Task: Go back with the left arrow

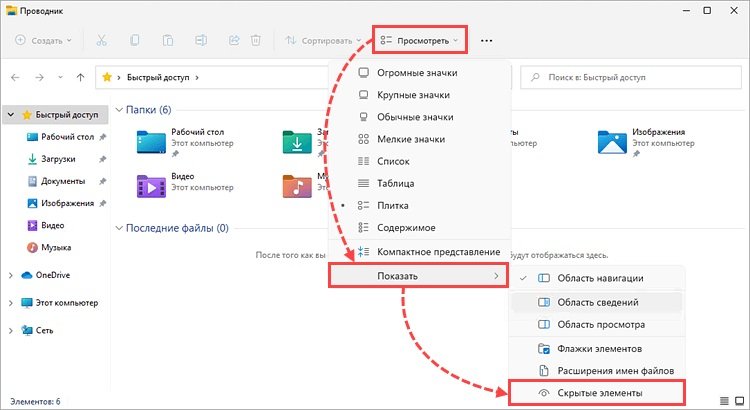Action: tap(15, 77)
